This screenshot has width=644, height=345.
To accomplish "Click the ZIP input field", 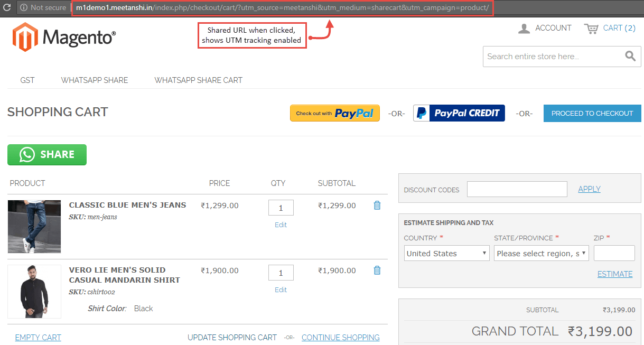I will (x=614, y=253).
